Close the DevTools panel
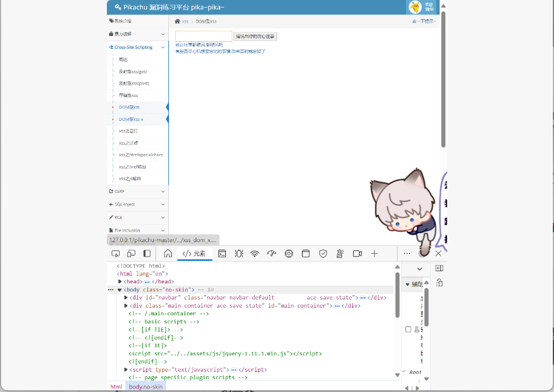554x392 pixels. point(438,253)
